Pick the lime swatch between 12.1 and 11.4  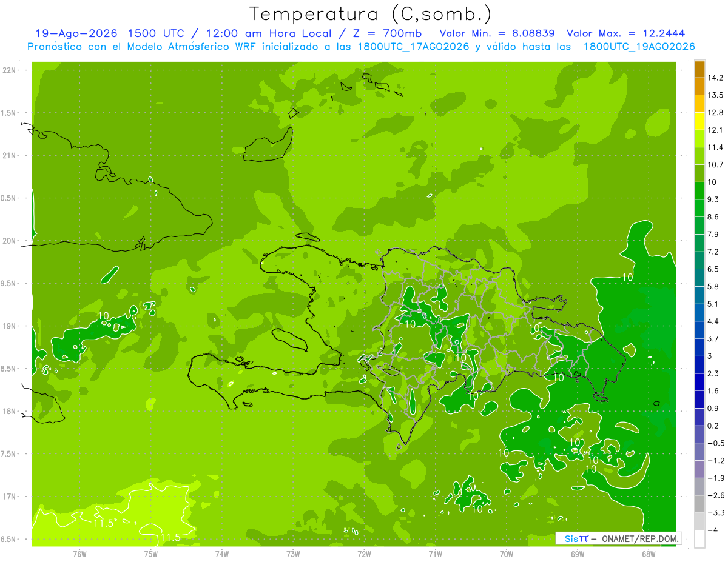699,139
